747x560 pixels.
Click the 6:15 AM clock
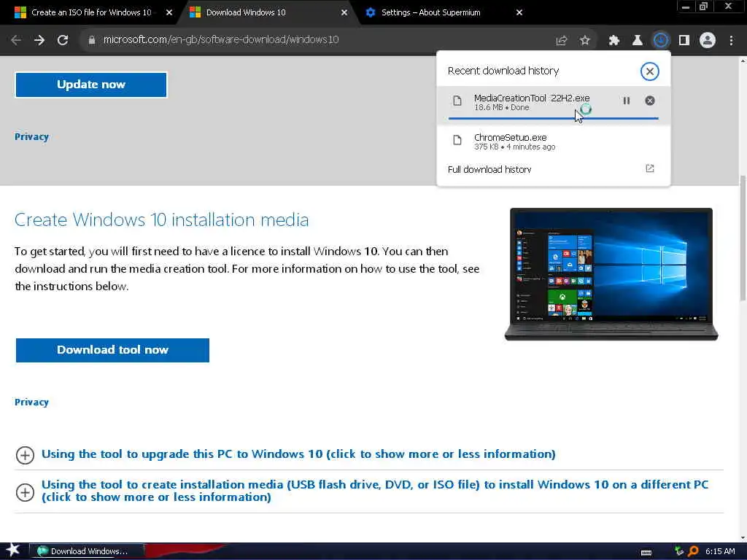tap(720, 551)
